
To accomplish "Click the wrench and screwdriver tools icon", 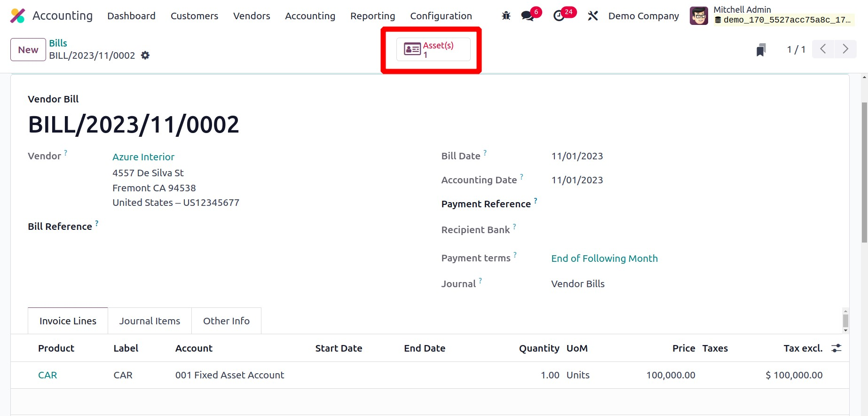I will pyautogui.click(x=593, y=16).
